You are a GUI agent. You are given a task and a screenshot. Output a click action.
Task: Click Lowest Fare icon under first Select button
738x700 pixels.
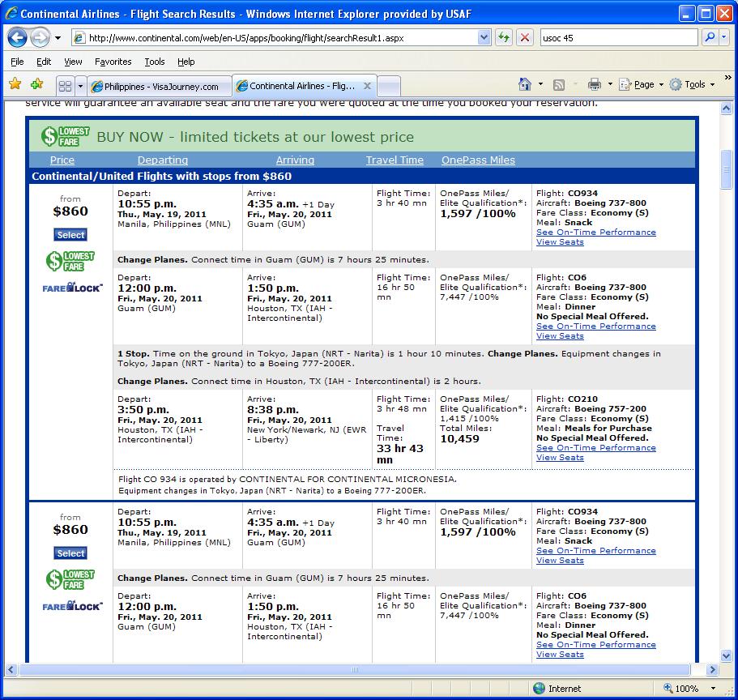(x=70, y=261)
